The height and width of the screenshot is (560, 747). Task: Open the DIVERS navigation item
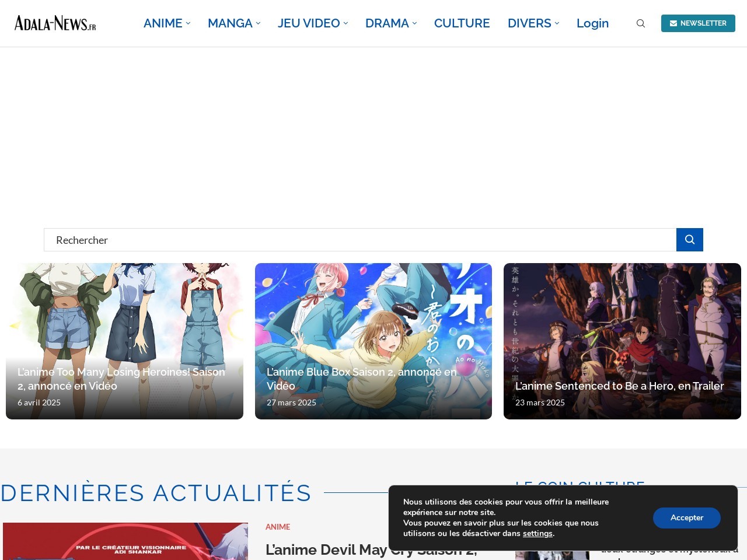pos(529,23)
